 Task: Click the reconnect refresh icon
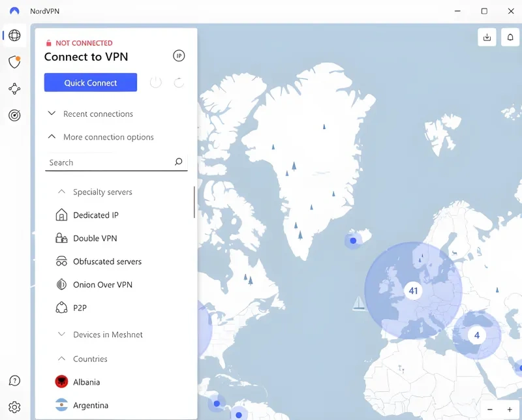(179, 82)
